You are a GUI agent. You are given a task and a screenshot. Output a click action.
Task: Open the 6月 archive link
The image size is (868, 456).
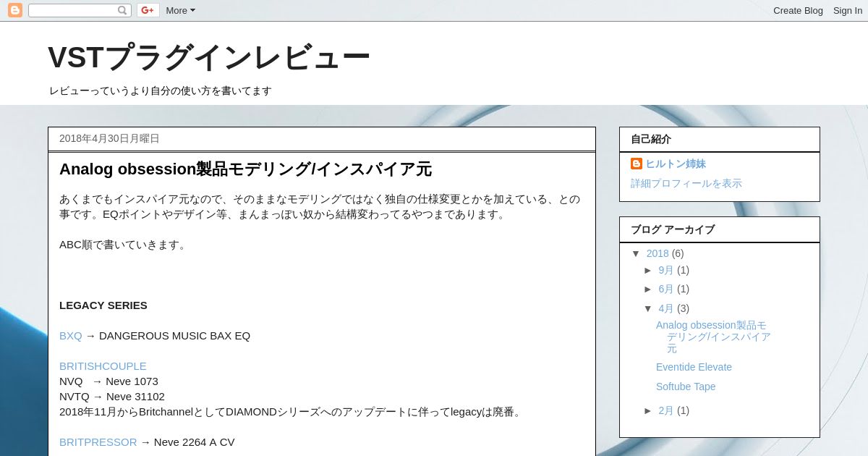pos(666,289)
